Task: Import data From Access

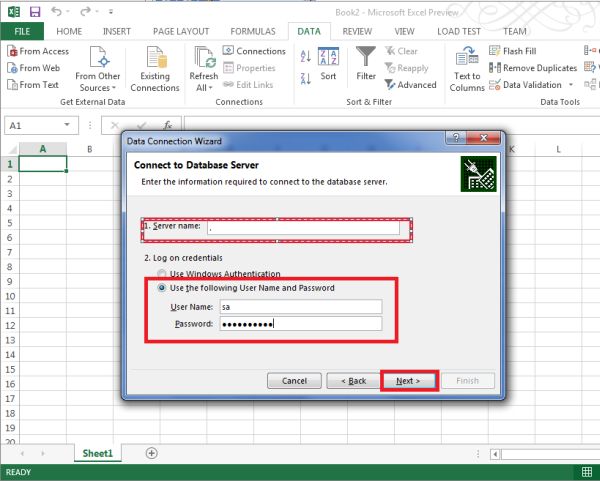Action: (x=38, y=51)
